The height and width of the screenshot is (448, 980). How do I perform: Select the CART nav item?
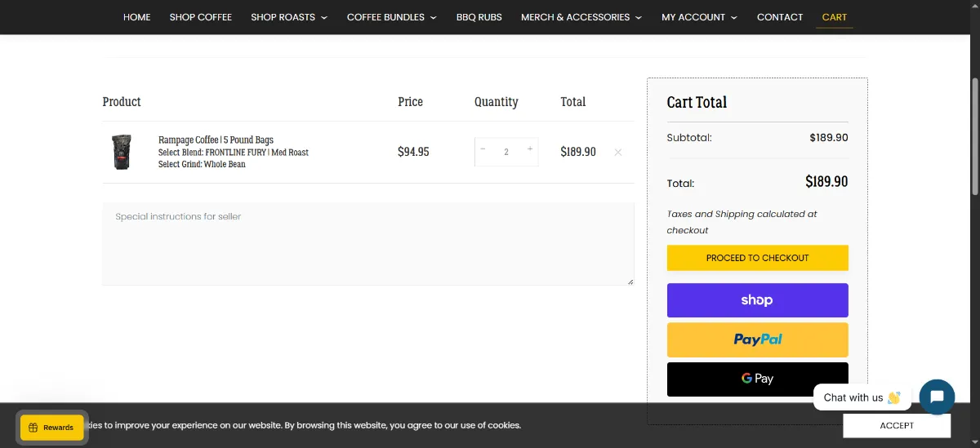(x=835, y=17)
